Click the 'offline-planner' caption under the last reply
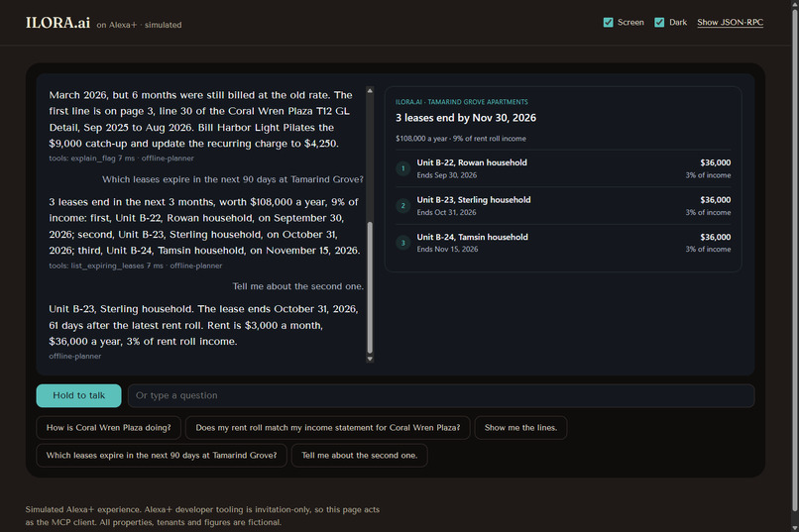Image resolution: width=799 pixels, height=532 pixels. [x=75, y=357]
